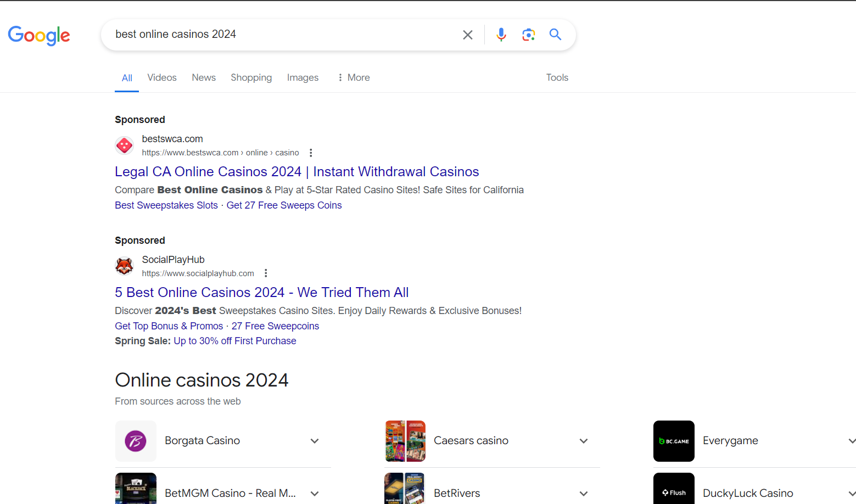Expand the Everygame entry

click(x=851, y=441)
